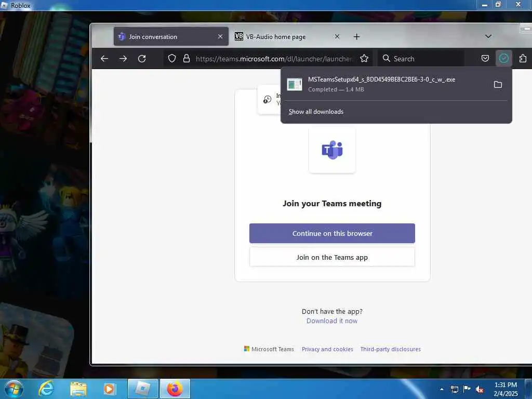Viewport: 532px width, 399px height.
Task: Open the clock showing 1:31 PM
Action: tap(506, 389)
